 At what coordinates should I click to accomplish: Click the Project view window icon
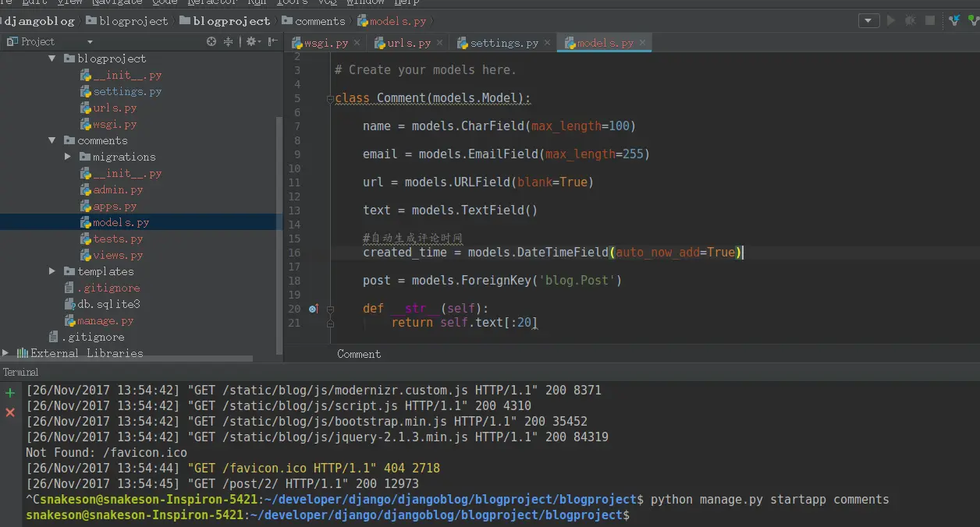tap(12, 41)
